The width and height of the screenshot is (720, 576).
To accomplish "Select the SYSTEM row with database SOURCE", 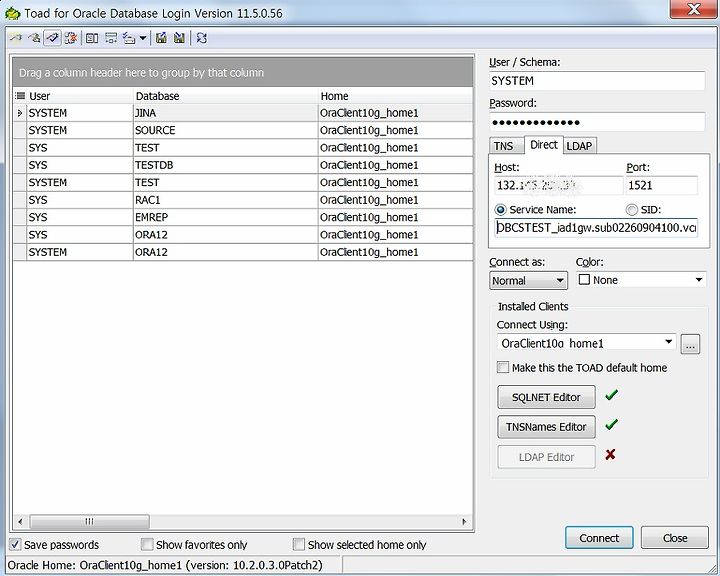I will click(243, 130).
